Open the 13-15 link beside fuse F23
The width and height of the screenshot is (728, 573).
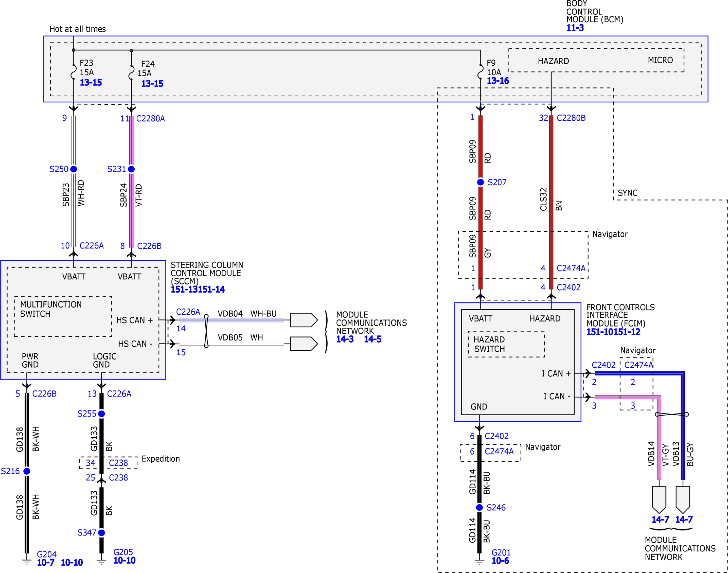pos(91,82)
